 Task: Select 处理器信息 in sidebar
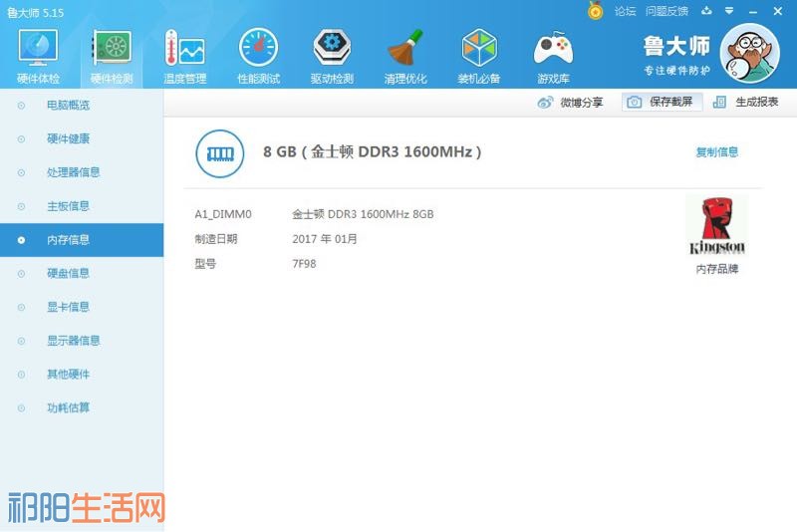tap(82, 172)
